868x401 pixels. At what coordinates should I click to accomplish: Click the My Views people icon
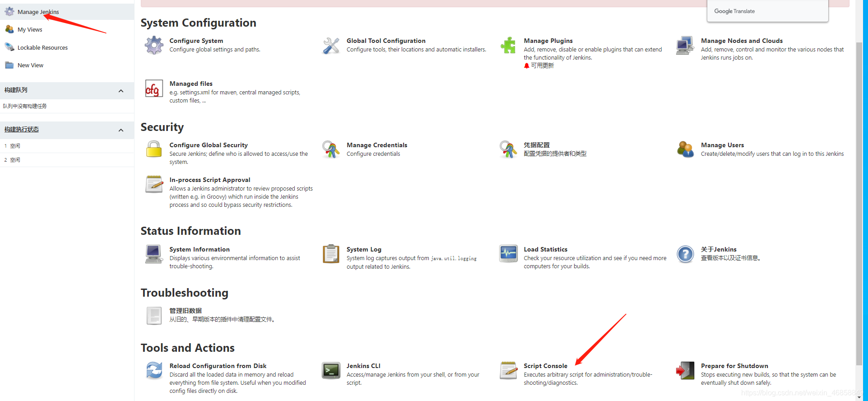click(x=9, y=29)
